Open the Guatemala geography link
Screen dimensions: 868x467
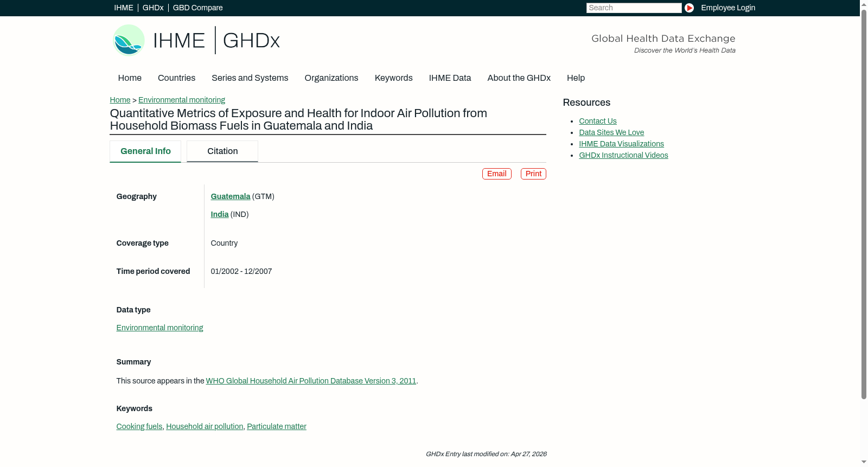click(x=231, y=196)
